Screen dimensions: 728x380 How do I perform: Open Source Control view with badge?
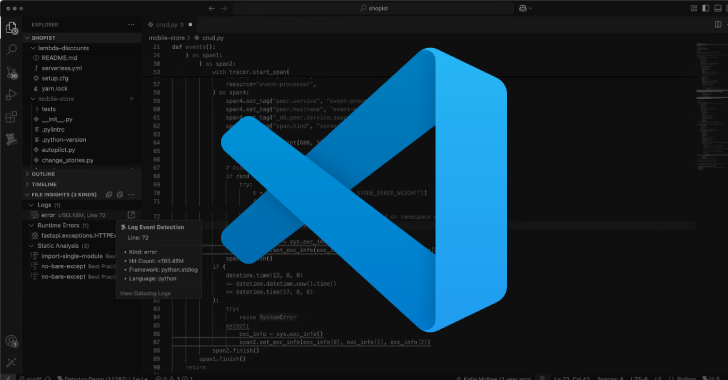point(12,72)
